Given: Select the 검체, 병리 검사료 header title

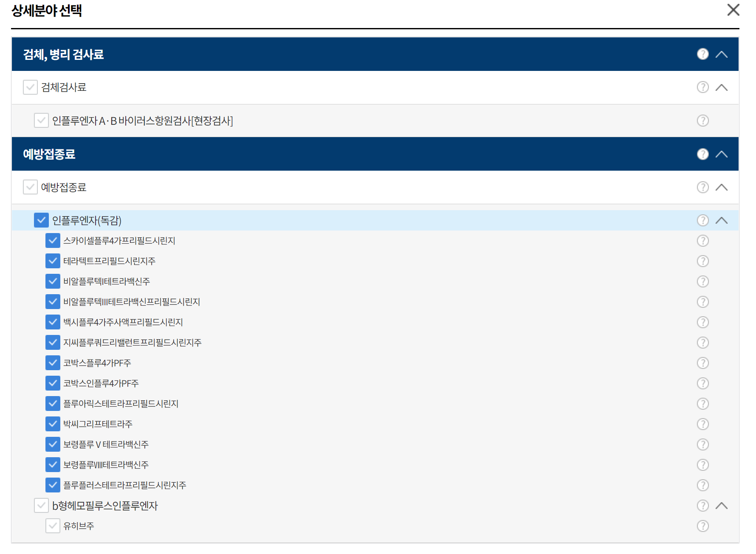Looking at the screenshot, I should click(x=63, y=54).
